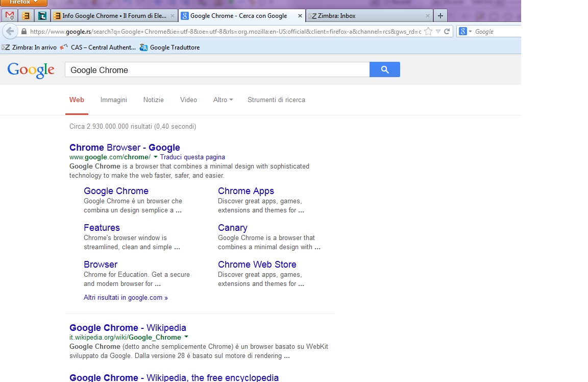Viewport: 588px width, 382px height.
Task: Open the green arrow next to www.google.com/chrome/
Action: pyautogui.click(x=156, y=157)
